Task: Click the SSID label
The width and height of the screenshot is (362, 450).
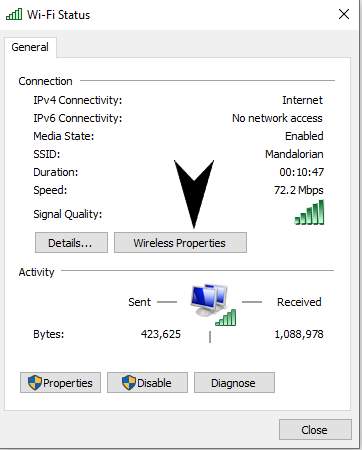Action: click(47, 154)
